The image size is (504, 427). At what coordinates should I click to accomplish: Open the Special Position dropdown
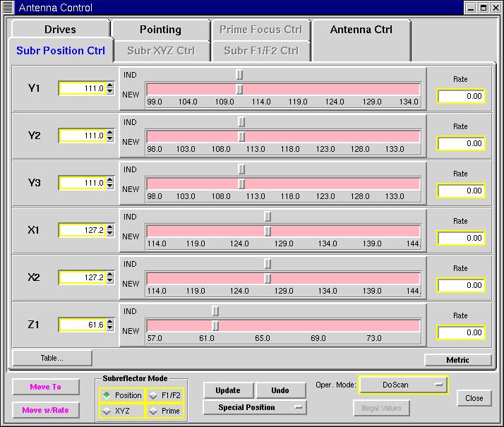[x=255, y=407]
